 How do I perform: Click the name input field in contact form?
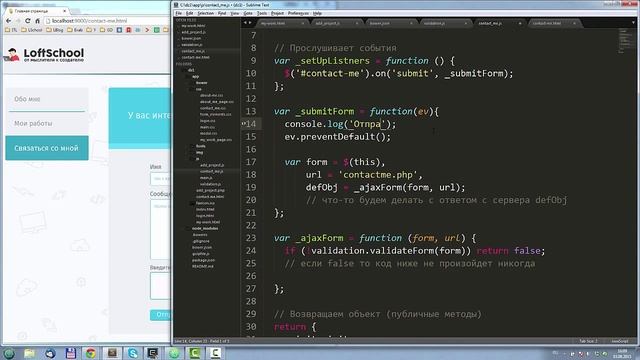pyautogui.click(x=160, y=179)
